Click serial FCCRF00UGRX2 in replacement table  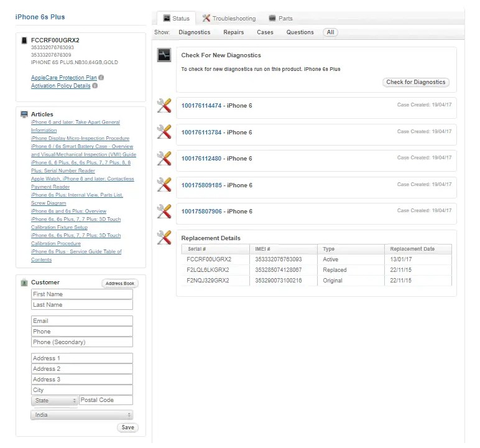209,259
